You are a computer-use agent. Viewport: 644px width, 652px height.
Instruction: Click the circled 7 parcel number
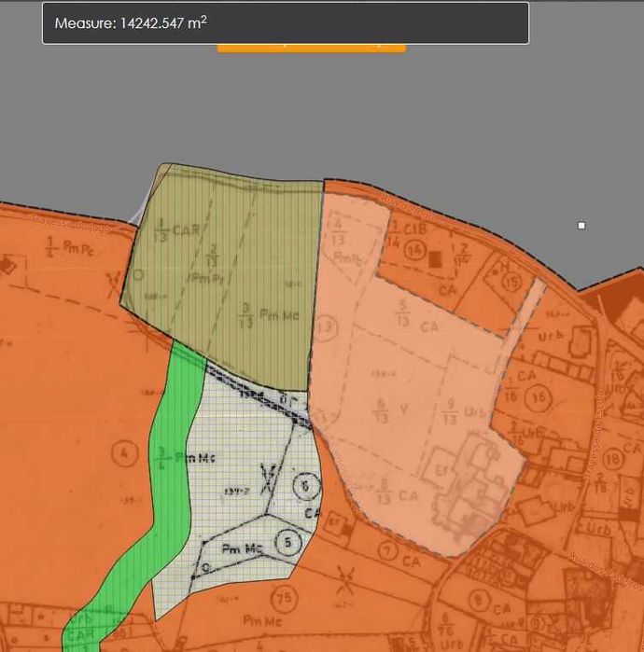point(388,551)
